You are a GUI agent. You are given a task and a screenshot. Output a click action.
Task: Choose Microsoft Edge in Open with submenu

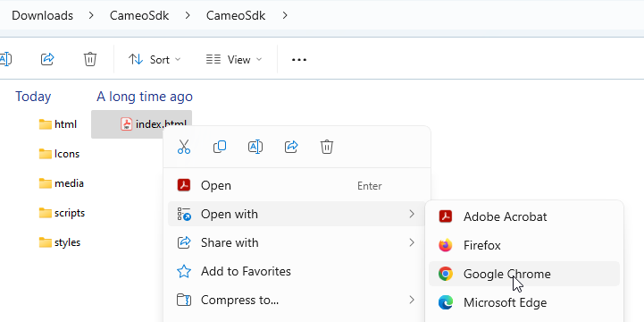pos(524,302)
